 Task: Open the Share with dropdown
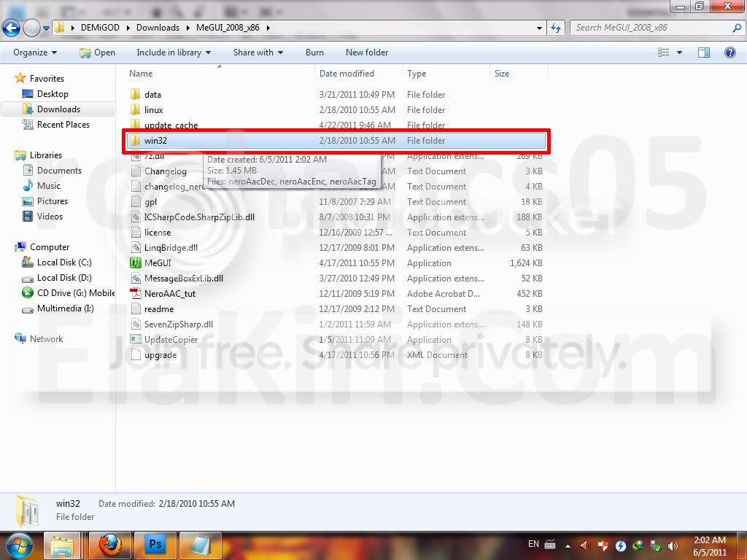[x=258, y=52]
